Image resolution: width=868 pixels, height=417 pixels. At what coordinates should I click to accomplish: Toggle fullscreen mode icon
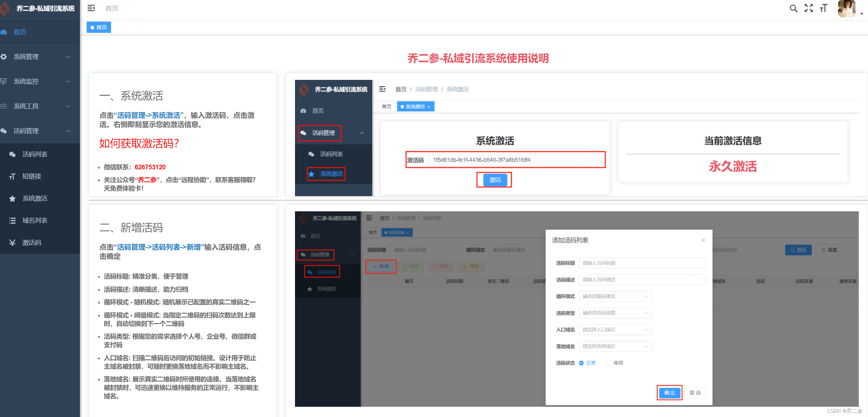click(x=809, y=8)
